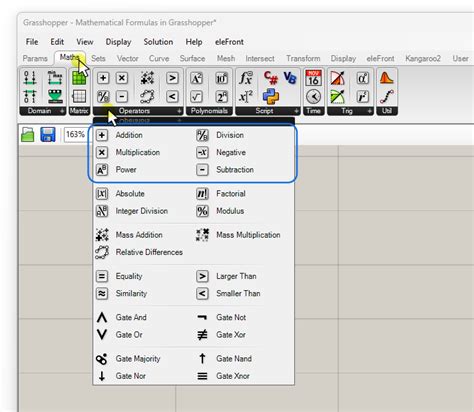The width and height of the screenshot is (474, 412).
Task: Select the power-of-10 icon in Polynomials
Action: (222, 78)
